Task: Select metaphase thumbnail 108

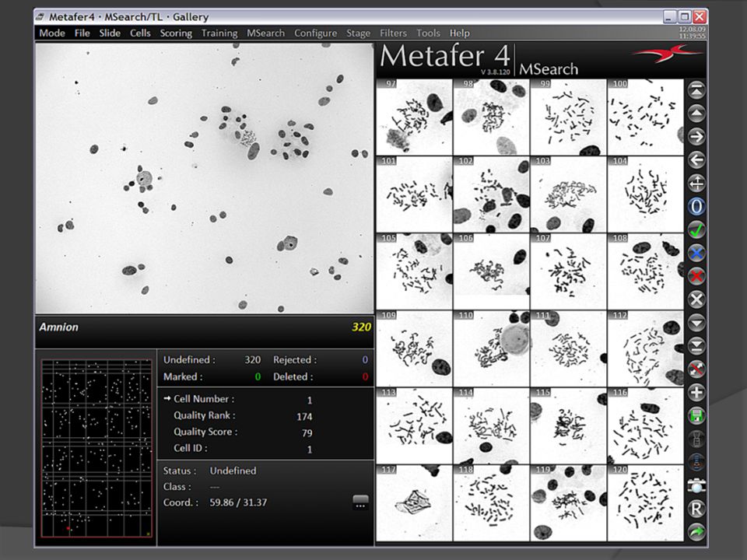Action: click(646, 271)
